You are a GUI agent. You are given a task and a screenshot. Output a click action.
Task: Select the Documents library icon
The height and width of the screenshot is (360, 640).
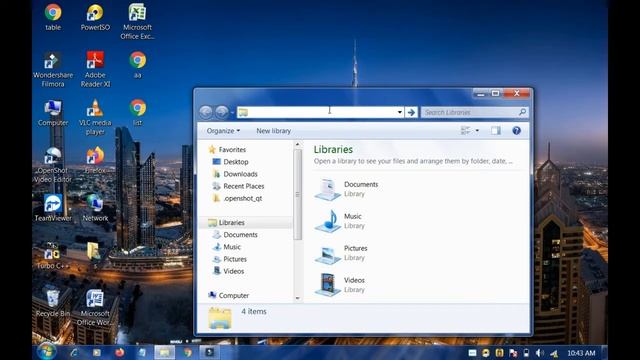327,189
